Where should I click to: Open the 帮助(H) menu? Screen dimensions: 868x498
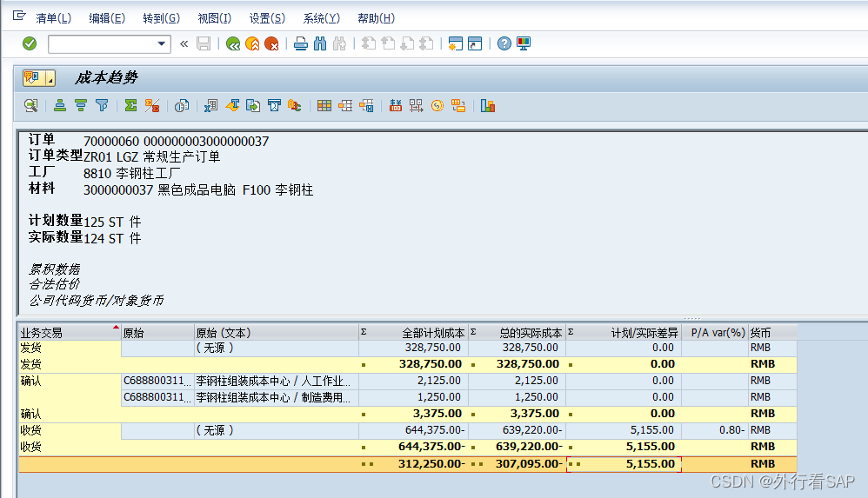(376, 18)
